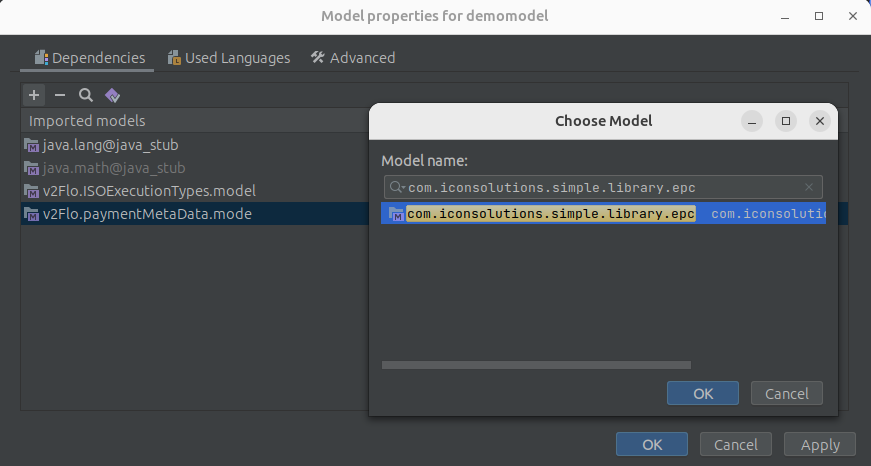Maximize the Model properties window
Image resolution: width=871 pixels, height=466 pixels.
[x=819, y=16]
